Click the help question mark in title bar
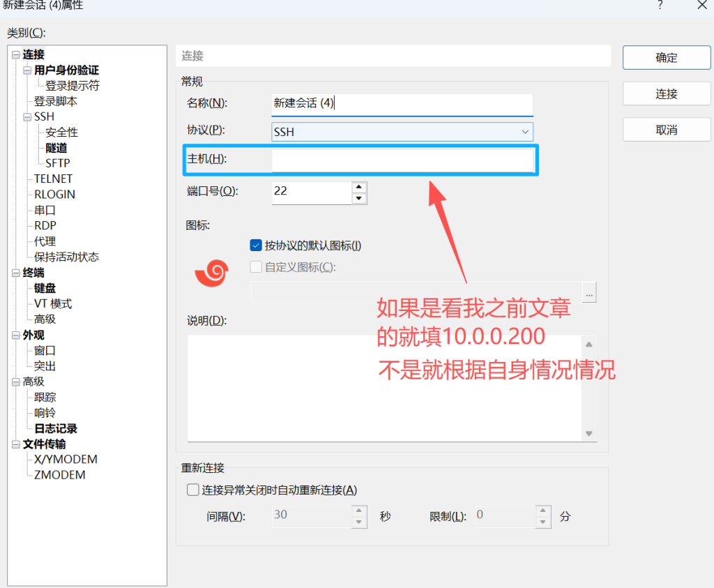 click(660, 6)
